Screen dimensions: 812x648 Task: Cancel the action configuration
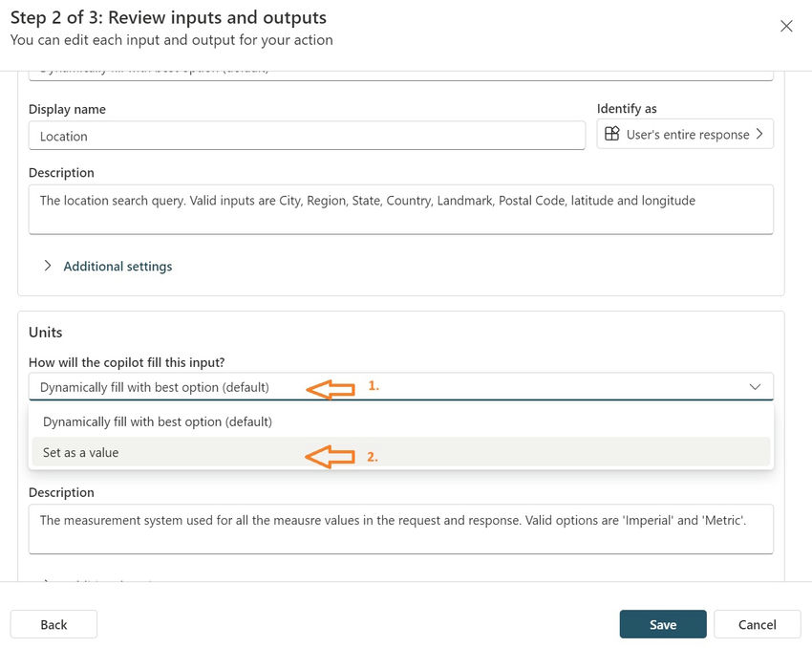point(757,624)
